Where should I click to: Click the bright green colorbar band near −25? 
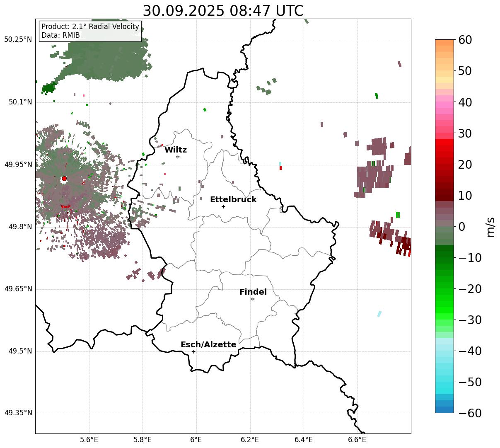coord(444,305)
